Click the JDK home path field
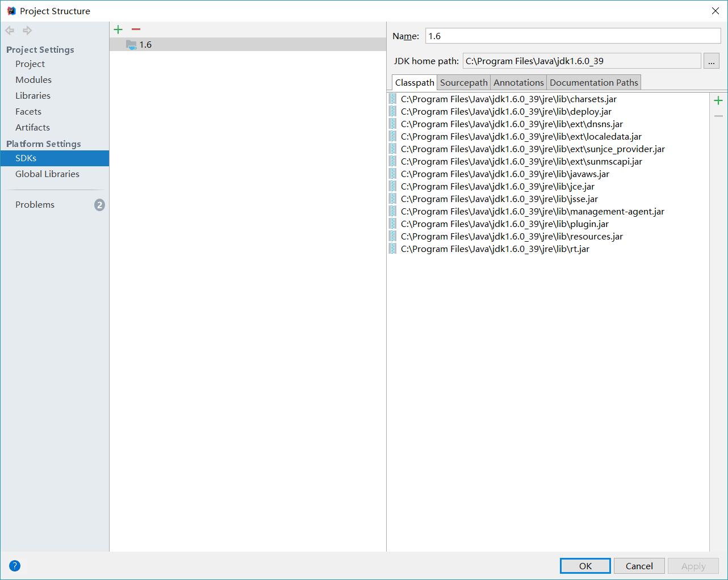728x580 pixels. pos(581,61)
